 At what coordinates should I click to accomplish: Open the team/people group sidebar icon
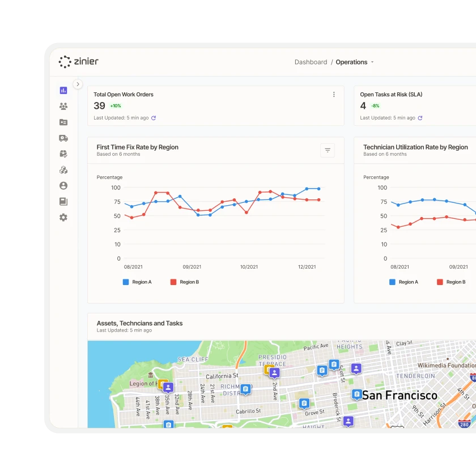pos(63,107)
